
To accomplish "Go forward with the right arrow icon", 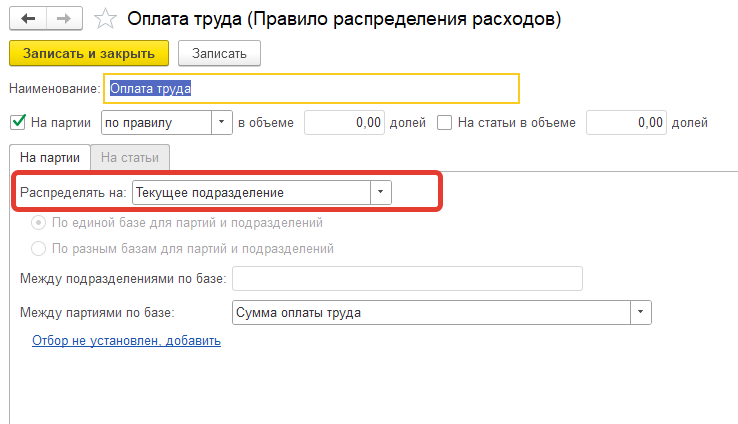I will pos(64,19).
